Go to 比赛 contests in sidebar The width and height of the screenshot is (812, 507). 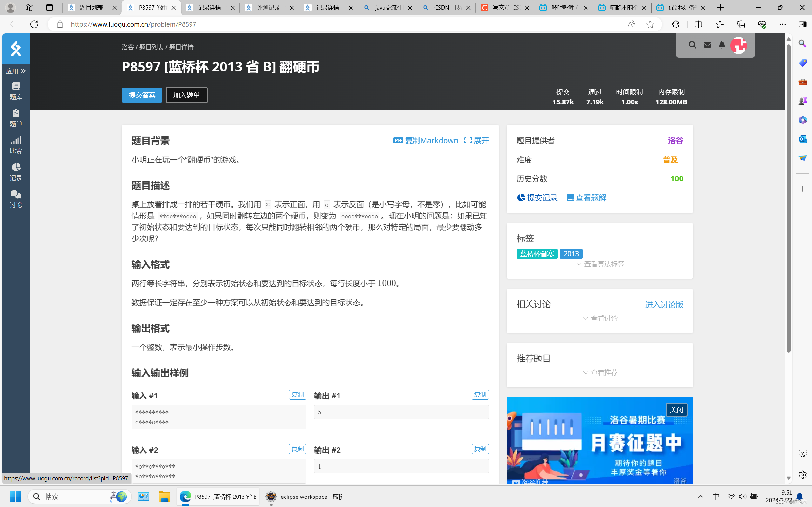point(16,145)
